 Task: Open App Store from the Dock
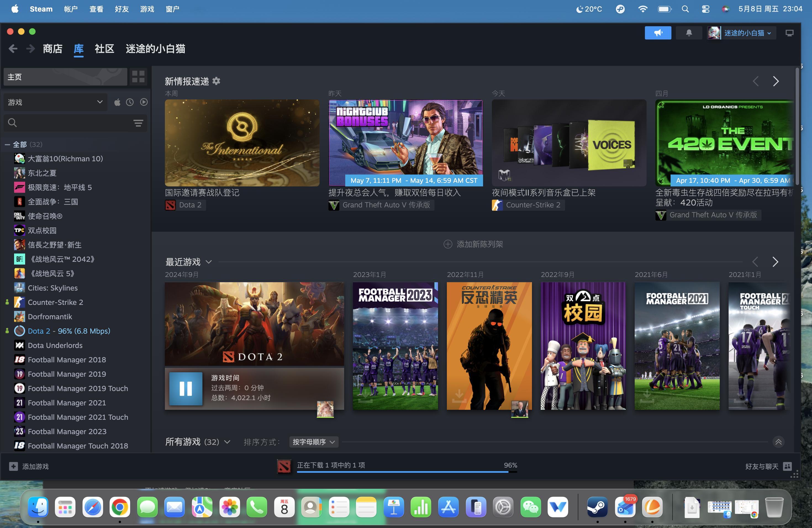[448, 507]
